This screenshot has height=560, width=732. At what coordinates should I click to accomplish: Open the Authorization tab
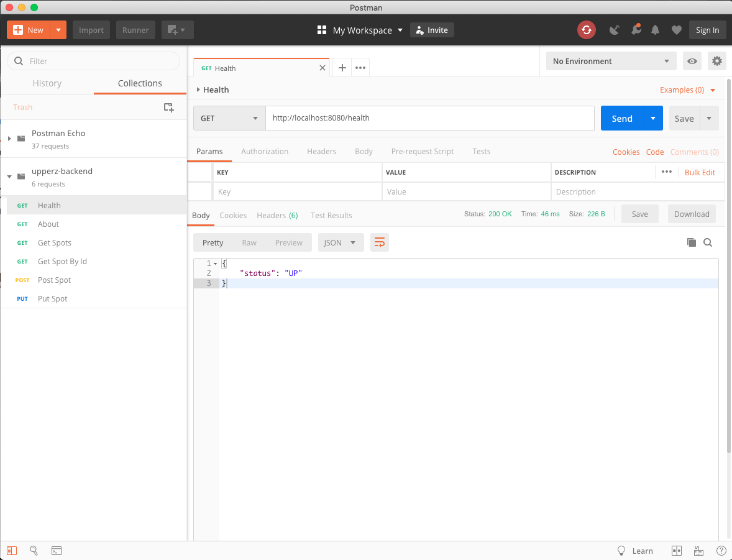pos(265,151)
